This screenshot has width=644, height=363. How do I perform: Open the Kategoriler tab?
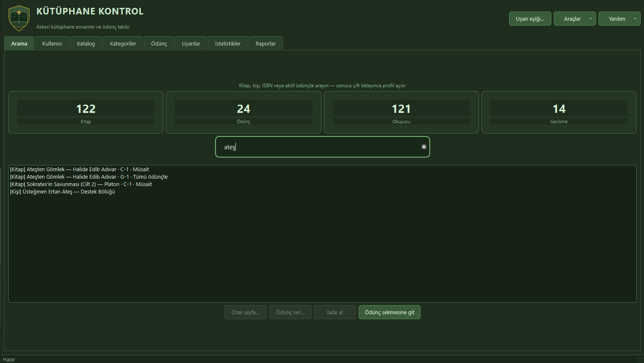[123, 43]
